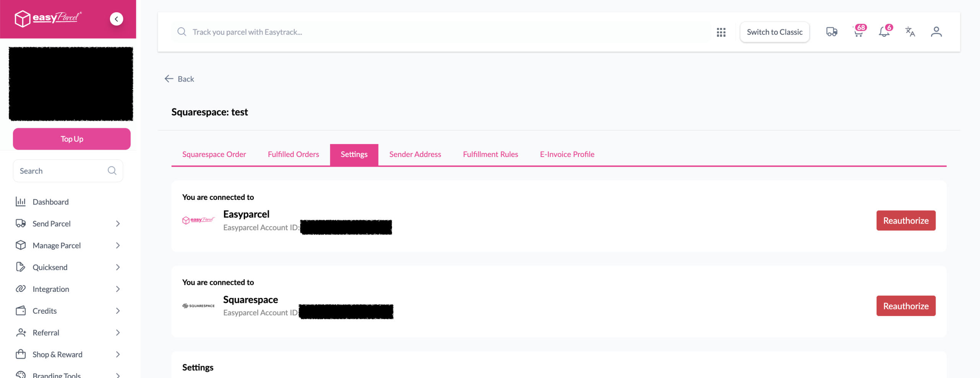Reauthorize the Squarespace connection

[x=906, y=306]
